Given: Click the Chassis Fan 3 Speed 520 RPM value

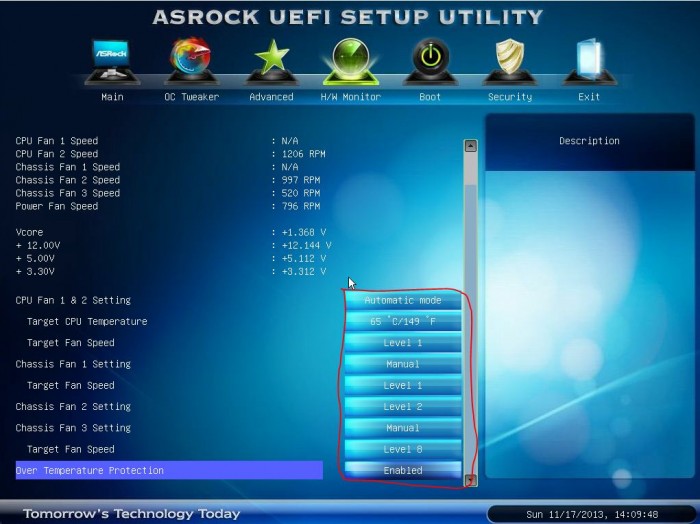Looking at the screenshot, I should 301,193.
